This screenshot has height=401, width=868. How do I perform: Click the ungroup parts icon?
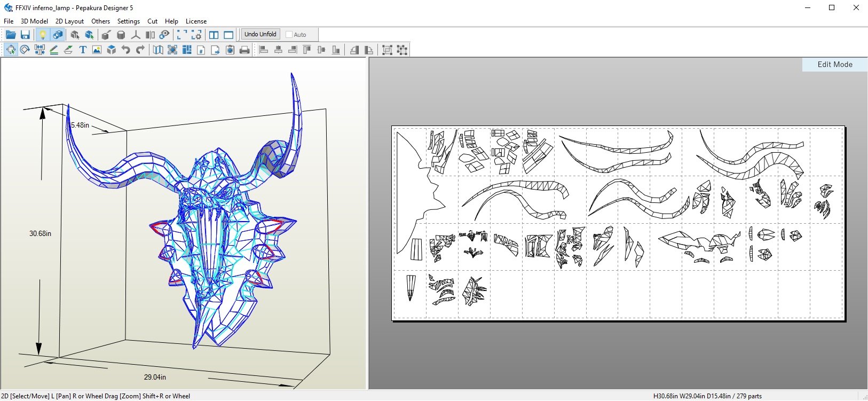coord(402,50)
